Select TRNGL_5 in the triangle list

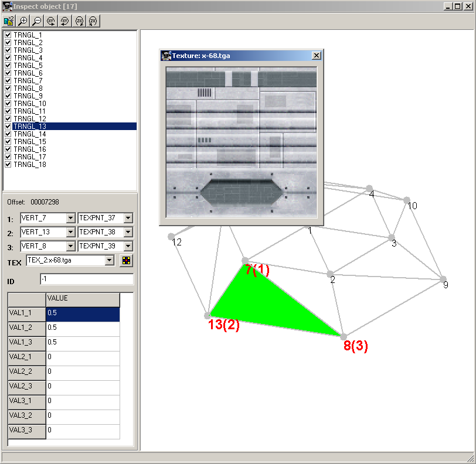click(x=28, y=66)
